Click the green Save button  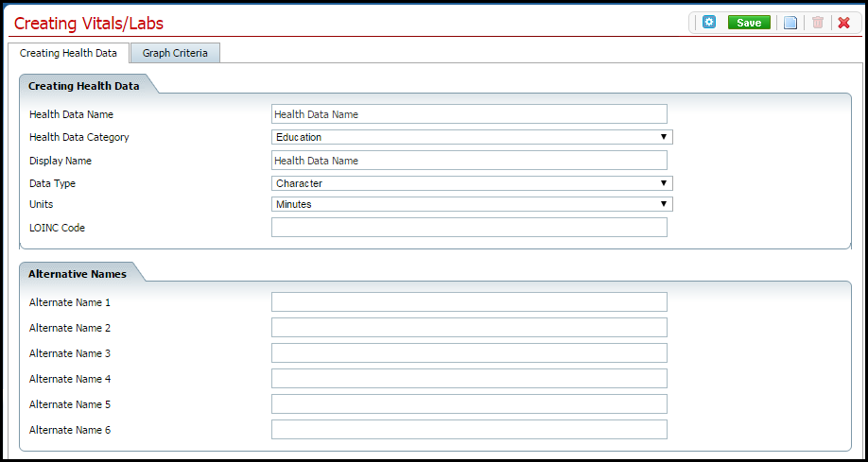click(749, 23)
